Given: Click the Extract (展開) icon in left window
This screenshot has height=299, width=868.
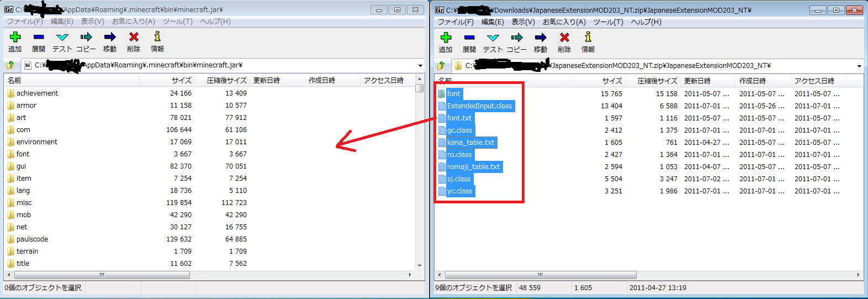Looking at the screenshot, I should [x=38, y=38].
